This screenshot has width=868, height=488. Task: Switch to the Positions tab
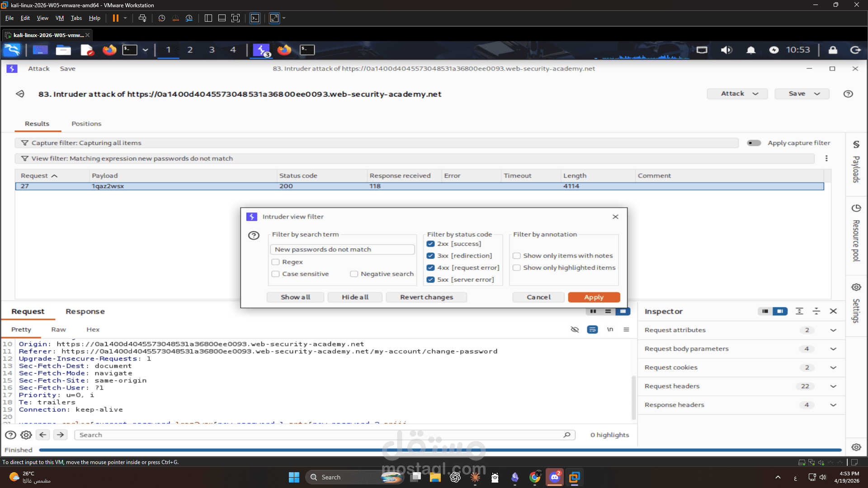tap(86, 124)
